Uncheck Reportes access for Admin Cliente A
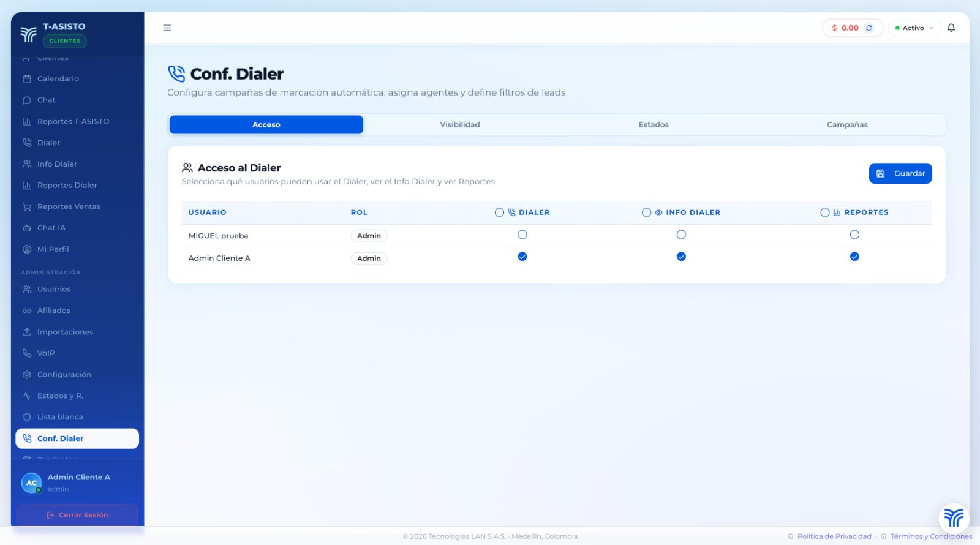 (854, 257)
